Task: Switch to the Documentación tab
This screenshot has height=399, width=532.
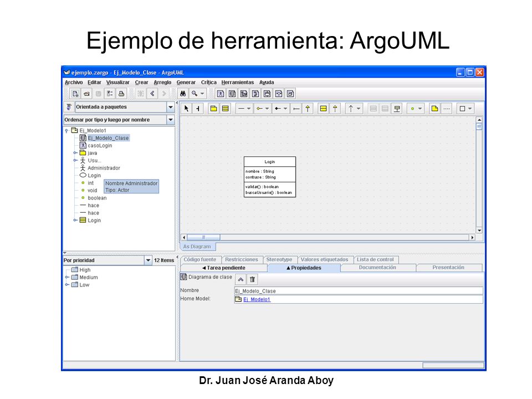Action: [377, 268]
